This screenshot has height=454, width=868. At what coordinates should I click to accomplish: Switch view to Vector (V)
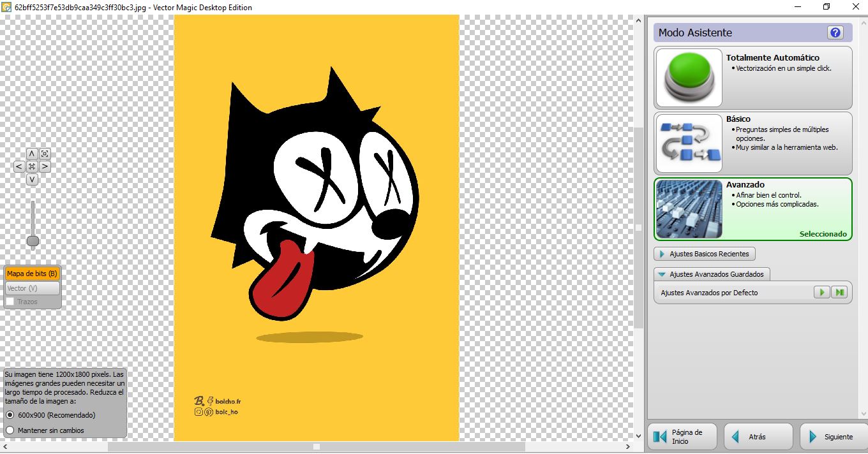[33, 288]
